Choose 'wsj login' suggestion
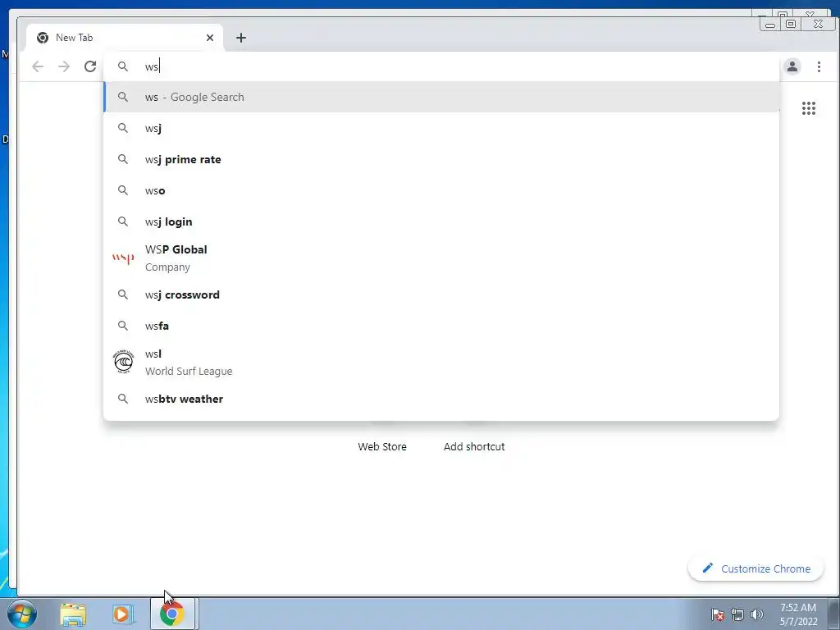 pyautogui.click(x=441, y=221)
